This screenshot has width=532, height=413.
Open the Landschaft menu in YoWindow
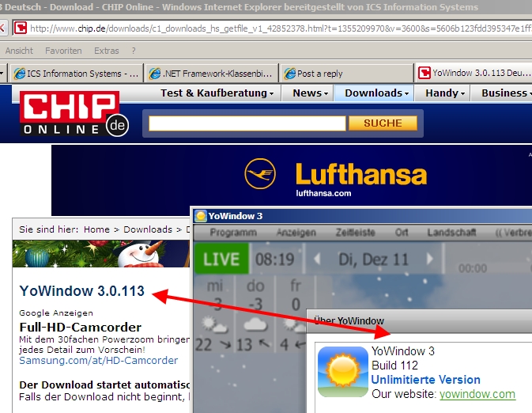451,233
